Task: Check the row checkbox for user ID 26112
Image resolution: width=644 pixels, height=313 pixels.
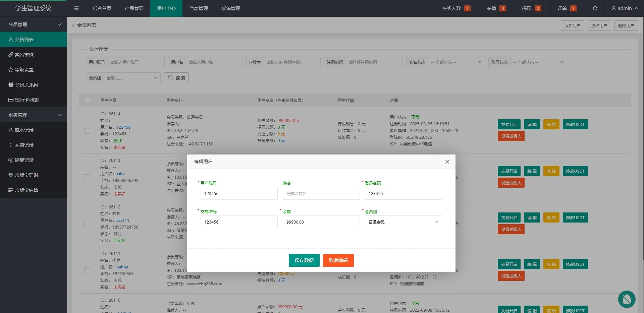Action: point(87,224)
